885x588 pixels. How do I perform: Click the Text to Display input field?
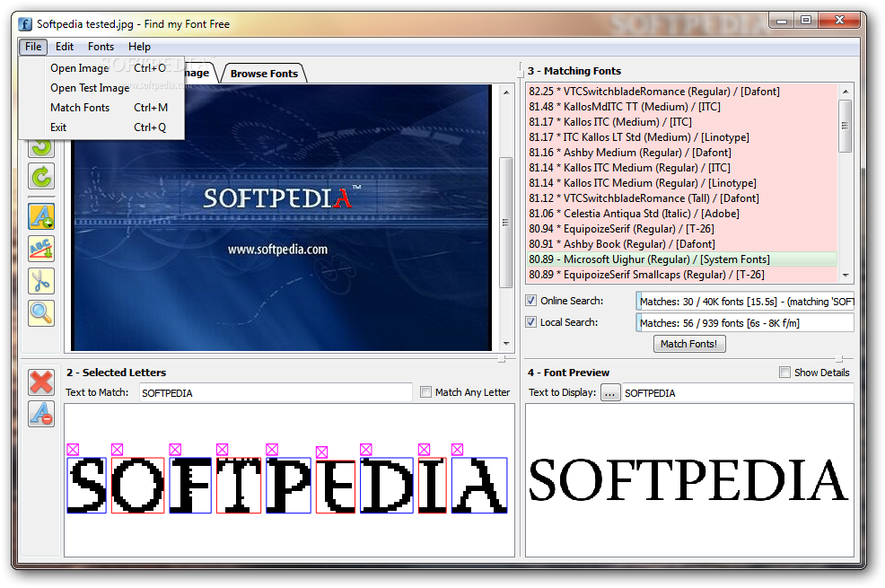738,393
